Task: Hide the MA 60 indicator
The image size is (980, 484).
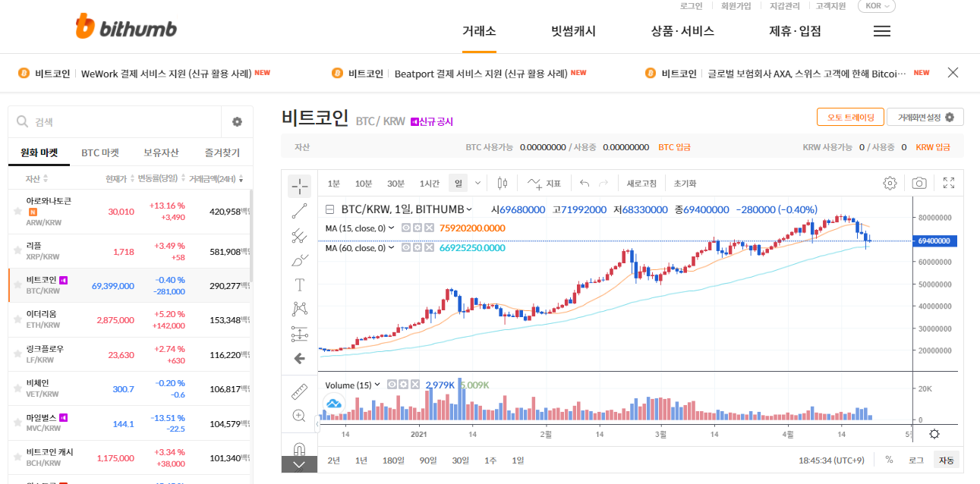Action: (405, 247)
